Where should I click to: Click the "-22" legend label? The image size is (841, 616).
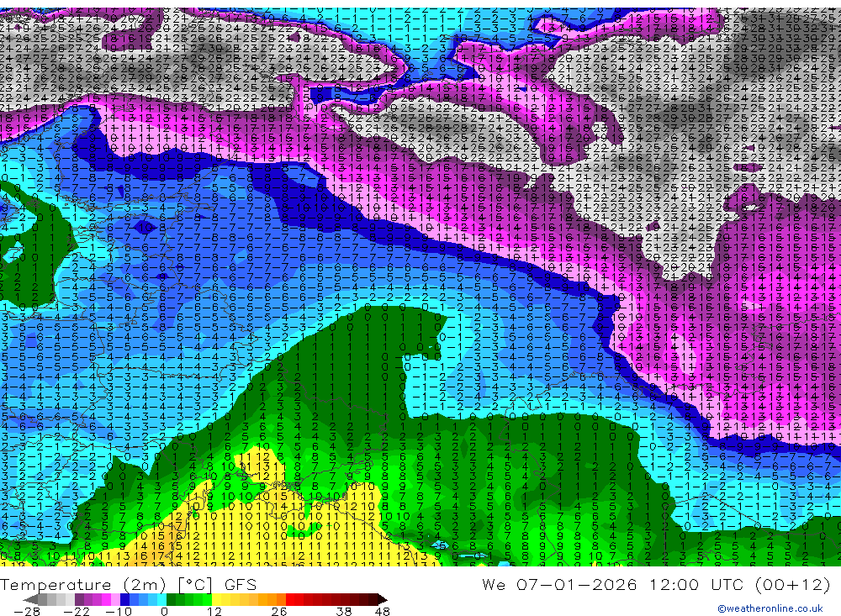click(77, 612)
